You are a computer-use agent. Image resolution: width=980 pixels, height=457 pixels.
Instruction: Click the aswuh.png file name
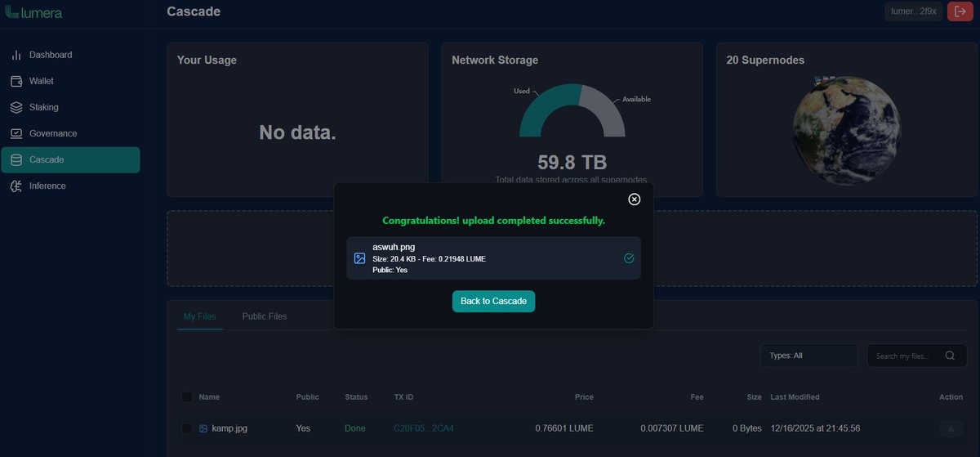point(394,247)
